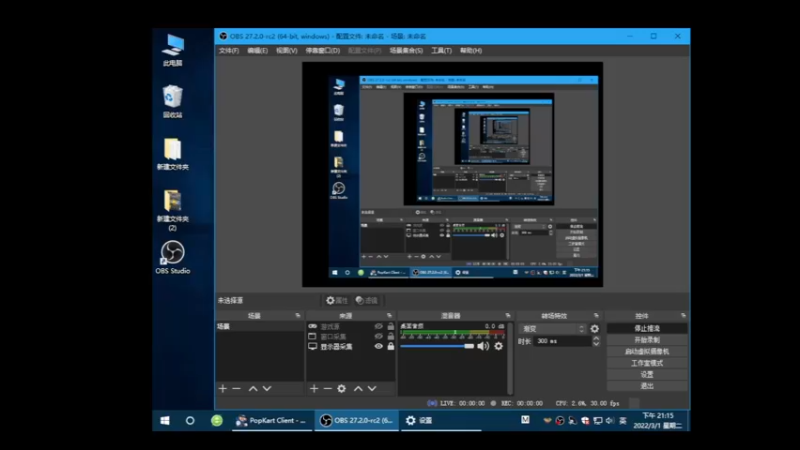The height and width of the screenshot is (450, 800).
Task: Move the source down with the Sources down arrow
Action: pyautogui.click(x=372, y=389)
